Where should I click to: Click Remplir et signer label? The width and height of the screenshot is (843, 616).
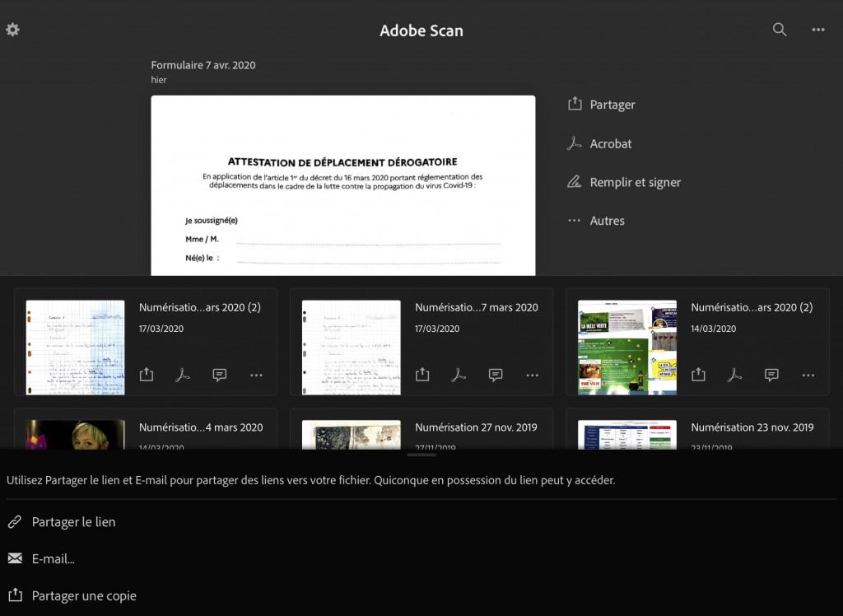pos(635,182)
